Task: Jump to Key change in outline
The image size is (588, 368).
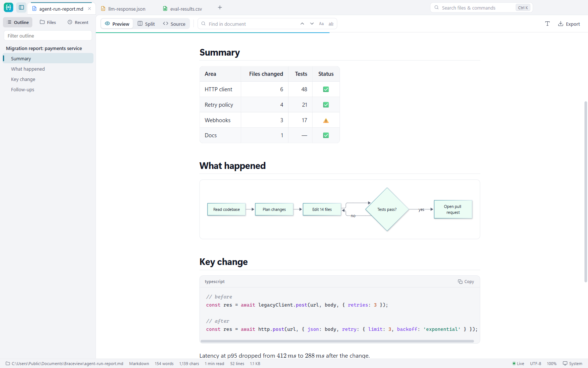Action: click(x=48, y=79)
